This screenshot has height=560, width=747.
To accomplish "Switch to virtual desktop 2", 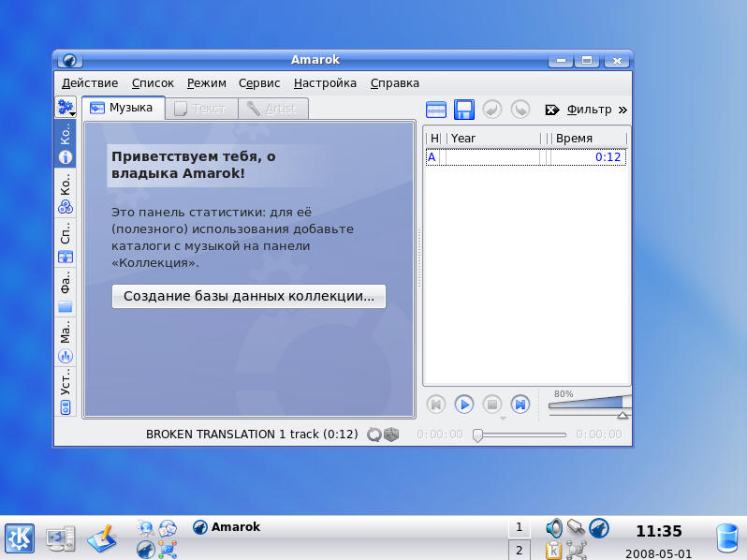I will [520, 550].
